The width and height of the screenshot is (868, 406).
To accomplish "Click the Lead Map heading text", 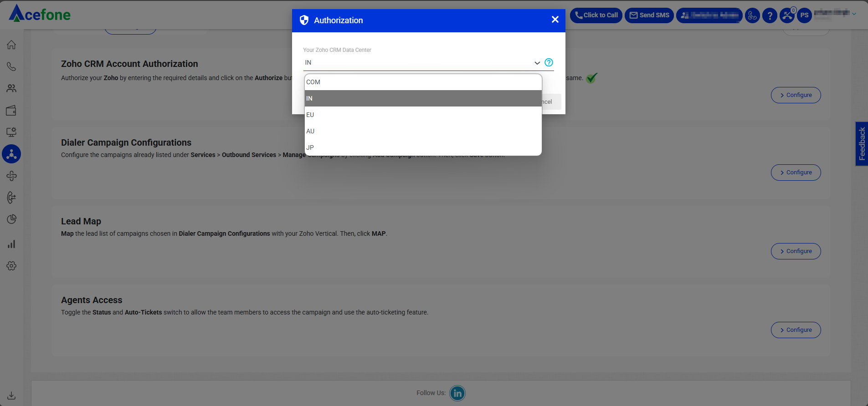I will (x=81, y=221).
